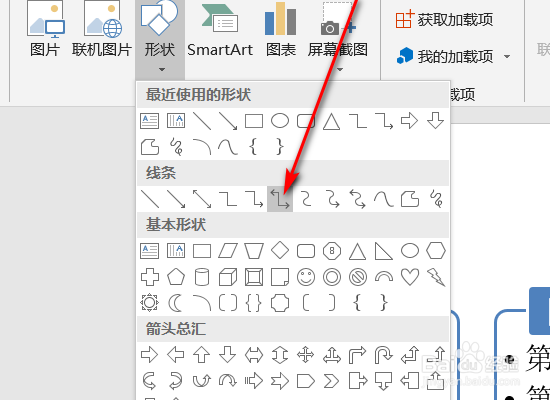Insert a SmartArt graphic
This screenshot has width=550, height=400.
220,30
